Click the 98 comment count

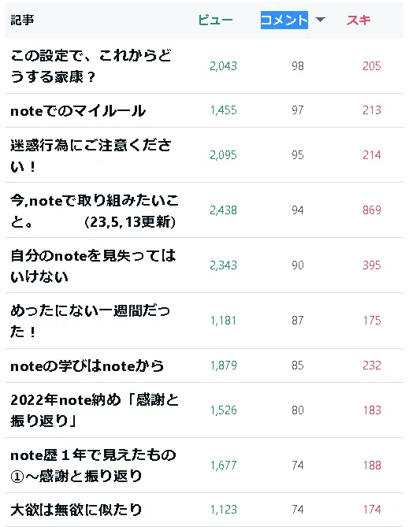tap(298, 66)
